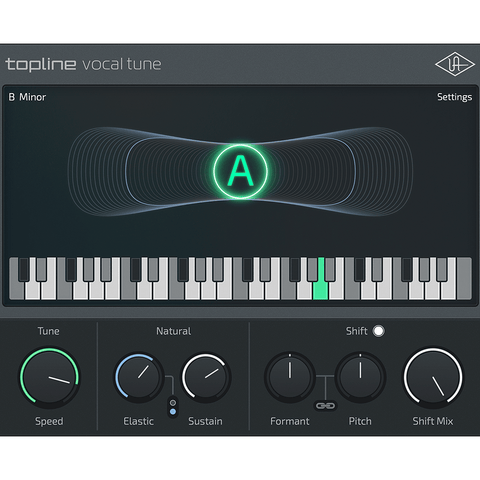The width and height of the screenshot is (480, 480).
Task: Click the Shift section label
Action: [356, 331]
